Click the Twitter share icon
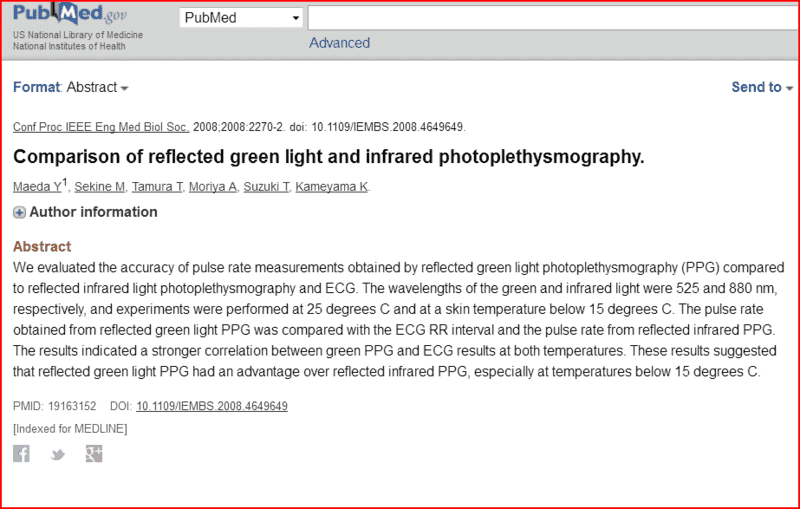Image resolution: width=800 pixels, height=509 pixels. [x=58, y=455]
